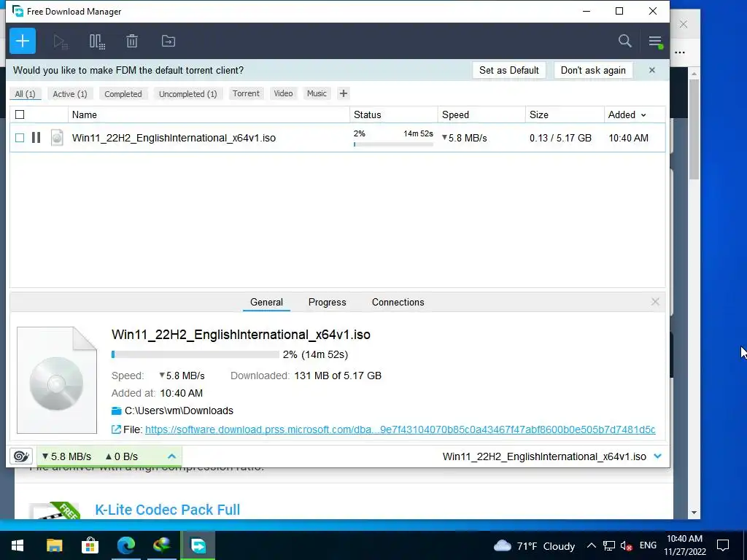Open the search magnifier in FDM
Image resolution: width=747 pixels, height=560 pixels.
click(x=624, y=41)
